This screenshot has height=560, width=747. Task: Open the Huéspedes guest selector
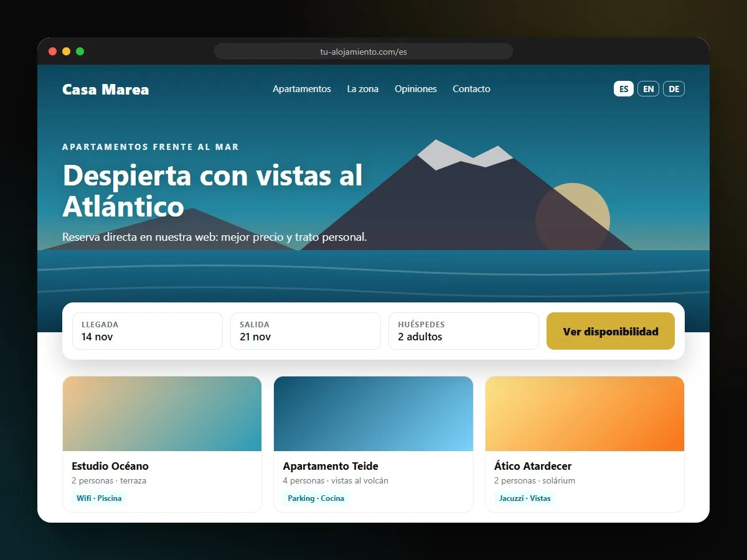(464, 331)
